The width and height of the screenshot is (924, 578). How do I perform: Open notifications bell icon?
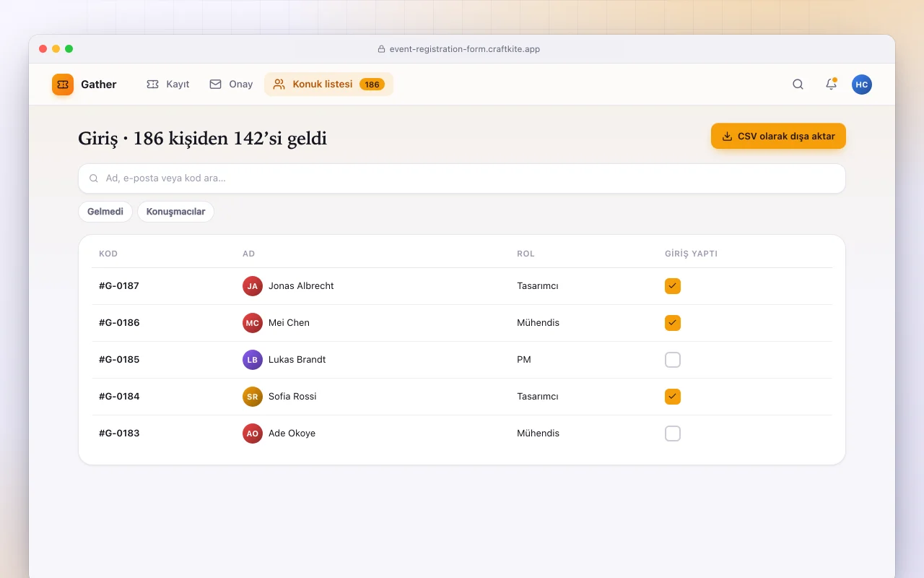coord(831,85)
